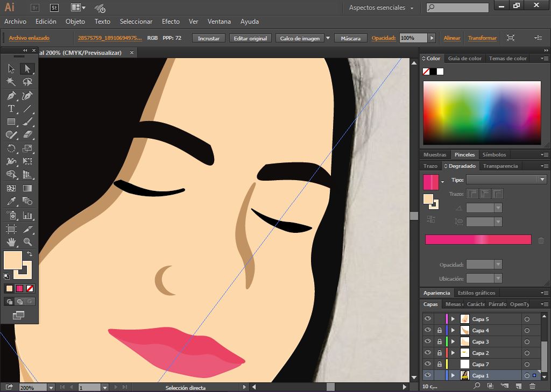The image size is (551, 392).
Task: Select the Mesh tool
Action: pos(11,188)
